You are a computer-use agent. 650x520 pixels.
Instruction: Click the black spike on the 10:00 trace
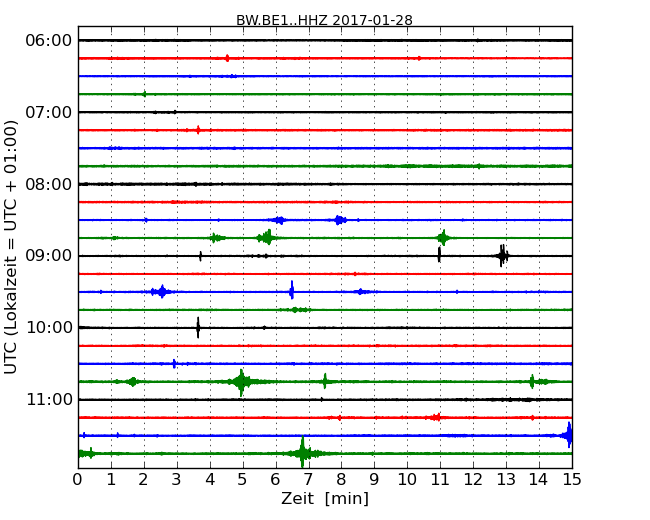click(x=198, y=328)
